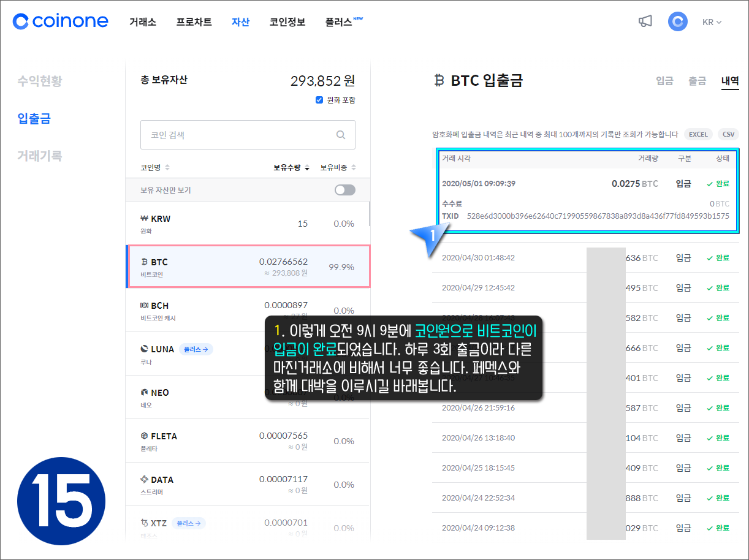Go to 수익현황 in the sidebar
749x560 pixels.
point(40,81)
